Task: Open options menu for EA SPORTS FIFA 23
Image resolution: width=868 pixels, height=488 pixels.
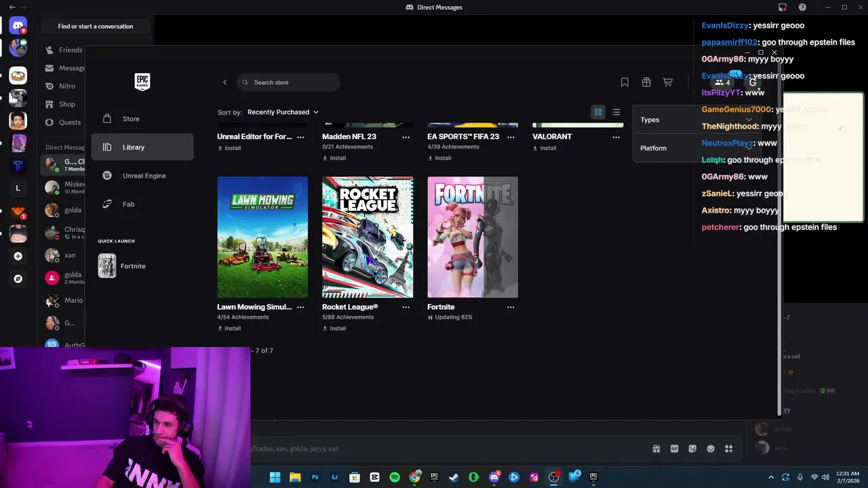Action: point(511,137)
